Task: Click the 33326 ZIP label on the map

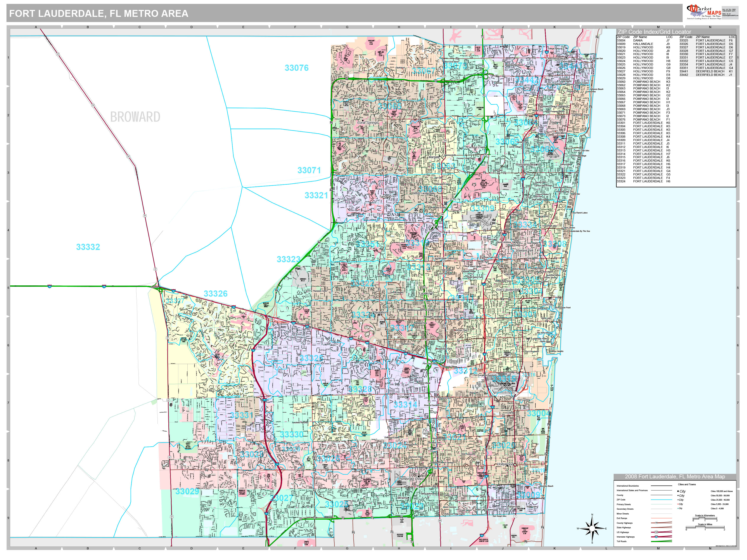Action: 215,294
